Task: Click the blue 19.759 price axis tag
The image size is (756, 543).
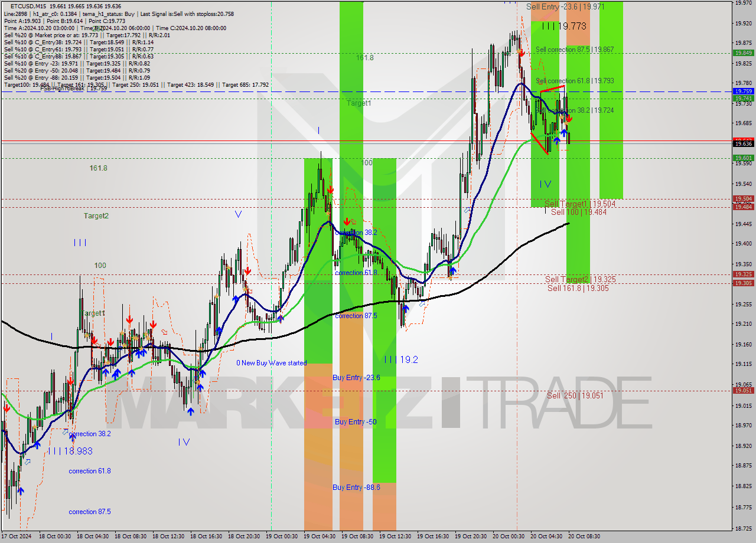Action: (x=743, y=91)
